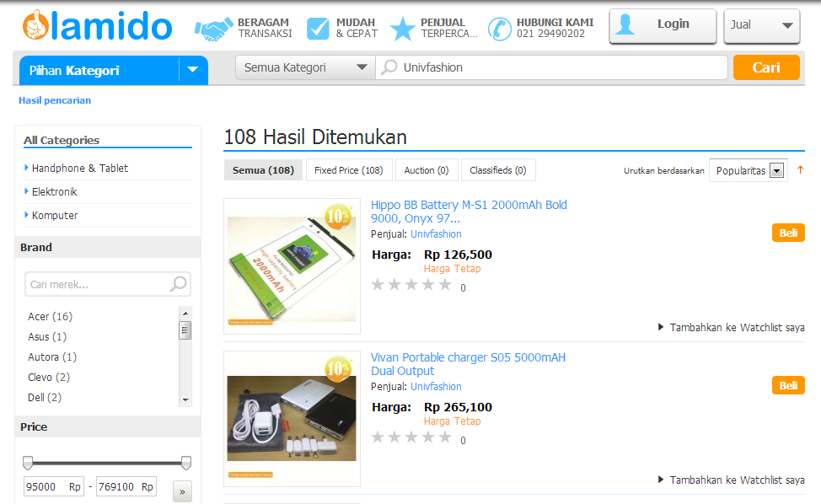
Task: Click the user icon on Login button
Action: click(x=625, y=24)
